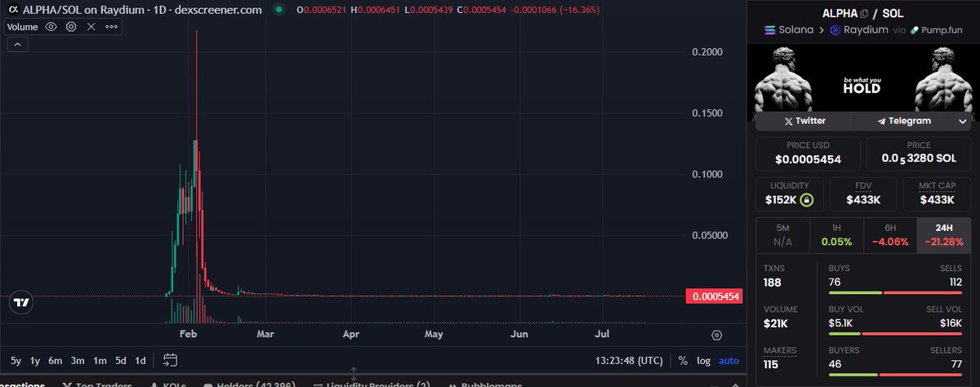Open the Twitter link button
The height and width of the screenshot is (387, 980).
(804, 121)
